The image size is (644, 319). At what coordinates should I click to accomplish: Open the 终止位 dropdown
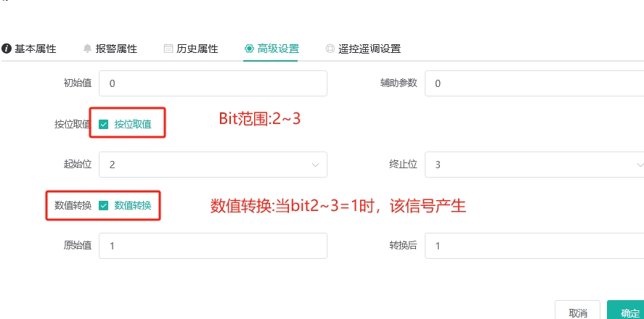tap(534, 165)
